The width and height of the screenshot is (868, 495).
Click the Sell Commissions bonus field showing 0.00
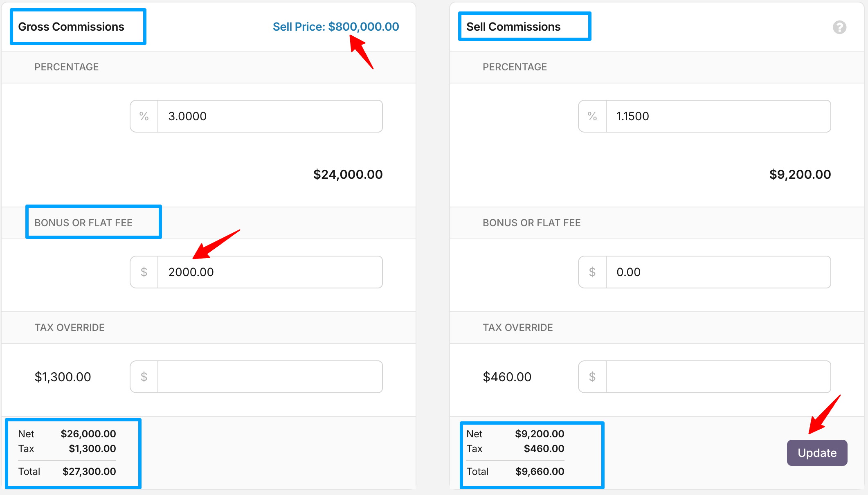click(x=718, y=272)
